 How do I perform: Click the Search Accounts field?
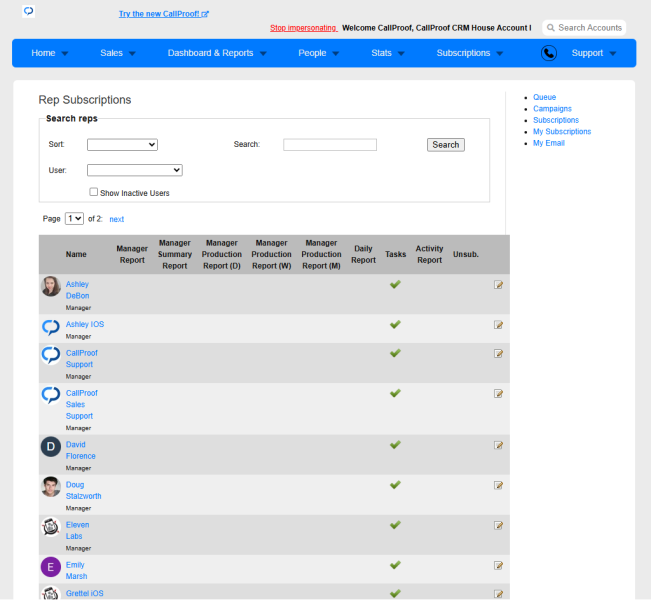(x=584, y=28)
